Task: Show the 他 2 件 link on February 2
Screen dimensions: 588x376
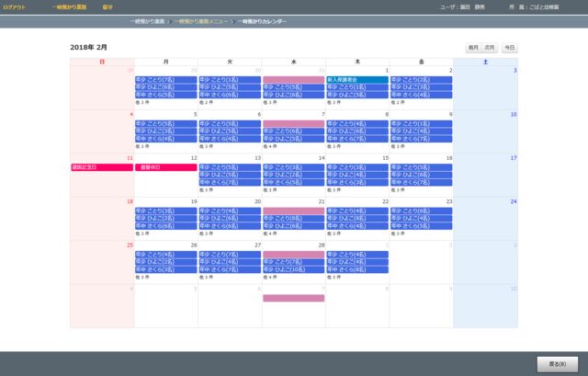Action: [x=398, y=102]
